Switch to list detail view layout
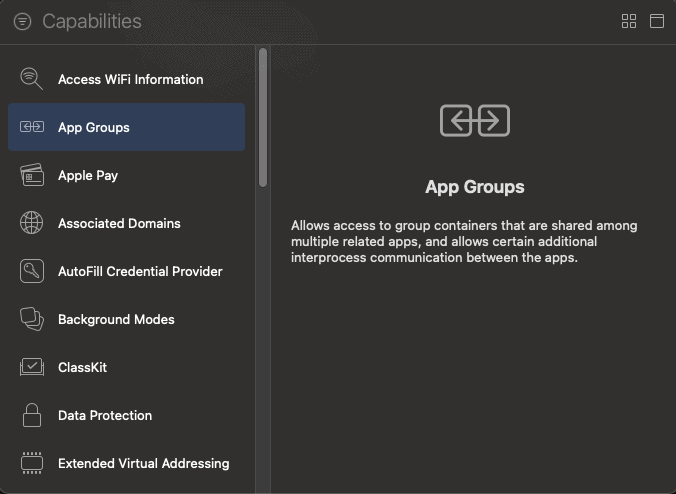676x494 pixels. (x=657, y=21)
